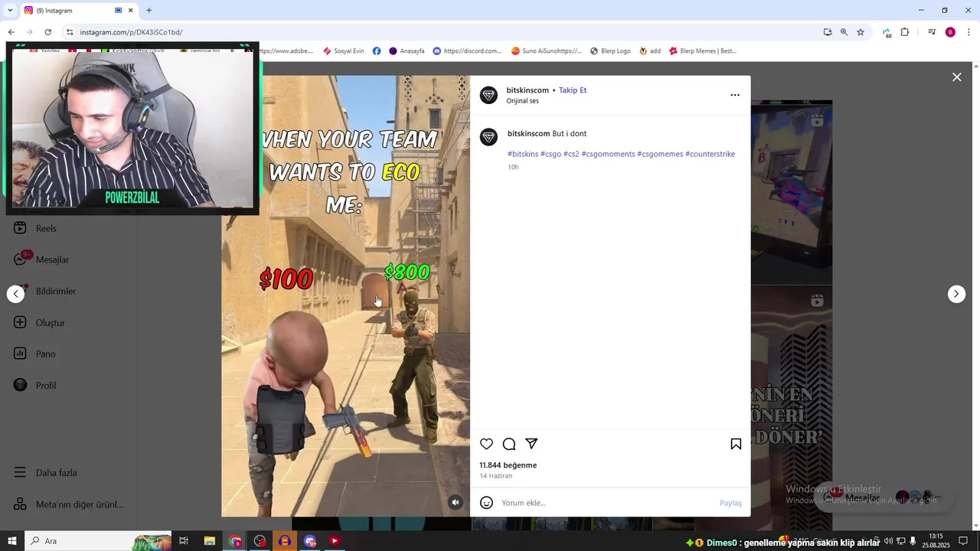980x551 pixels.
Task: Open the Anasayfa bookmark
Action: [x=407, y=51]
